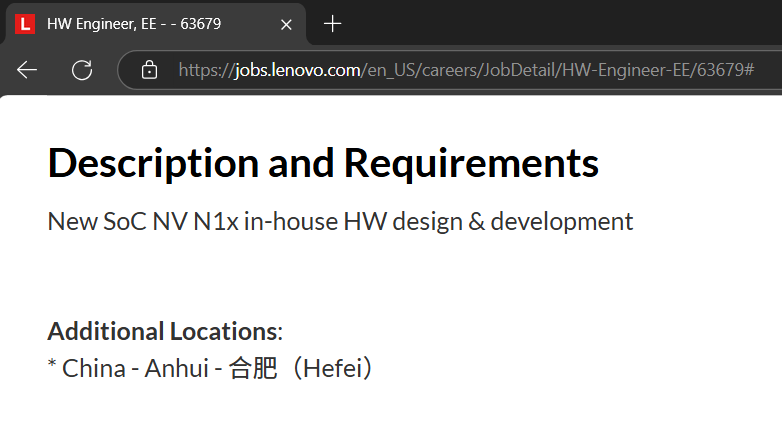Screen dimensions: 782x426
Task: Click the Additional Locations label
Action: [164, 331]
